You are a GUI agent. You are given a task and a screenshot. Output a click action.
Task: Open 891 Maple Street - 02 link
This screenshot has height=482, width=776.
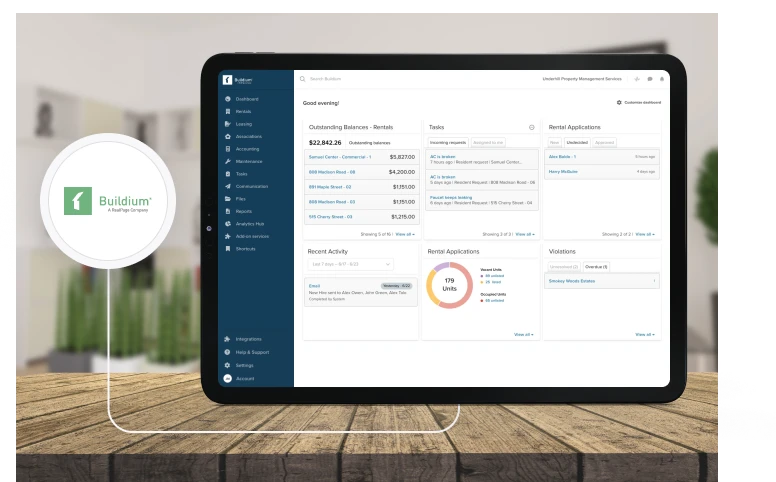coord(330,187)
